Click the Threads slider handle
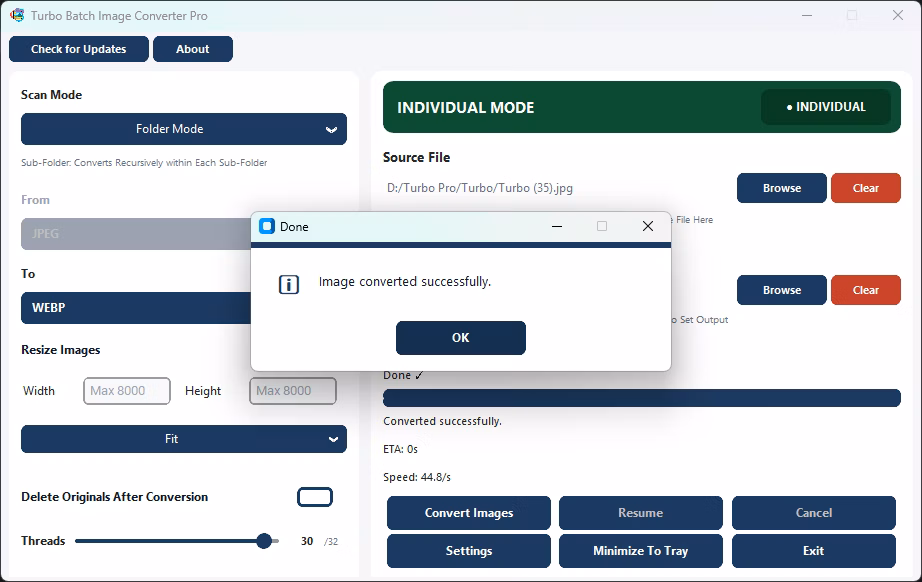This screenshot has width=922, height=582. click(x=264, y=541)
